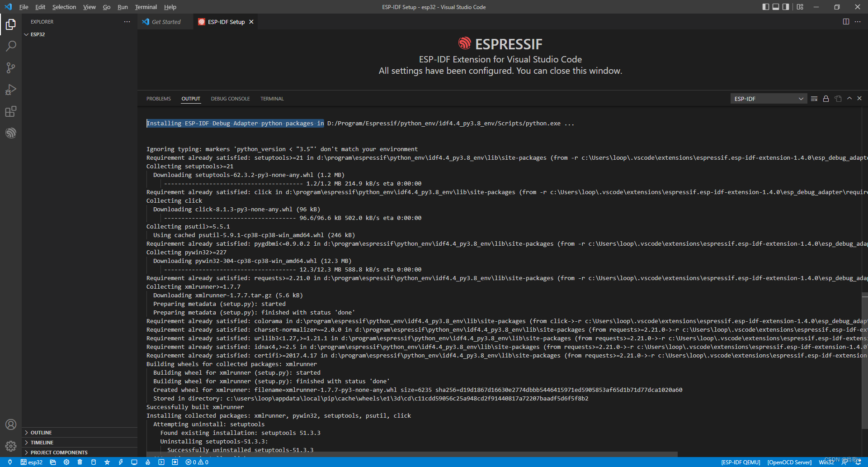The height and width of the screenshot is (467, 868).
Task: Click the output horizontal scrollbar
Action: click(412, 454)
